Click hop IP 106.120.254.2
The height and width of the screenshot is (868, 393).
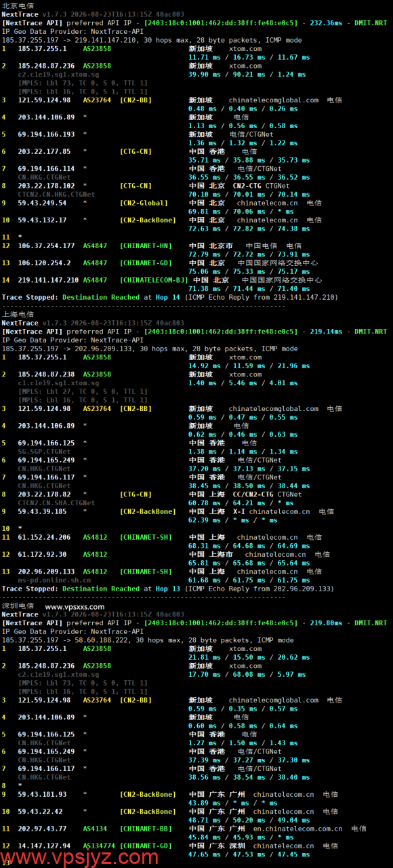[44, 262]
